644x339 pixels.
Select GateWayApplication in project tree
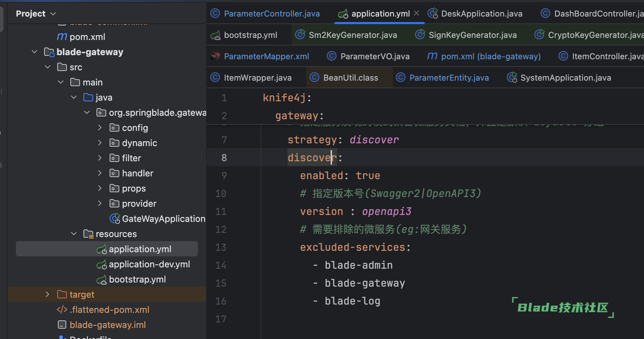[164, 219]
